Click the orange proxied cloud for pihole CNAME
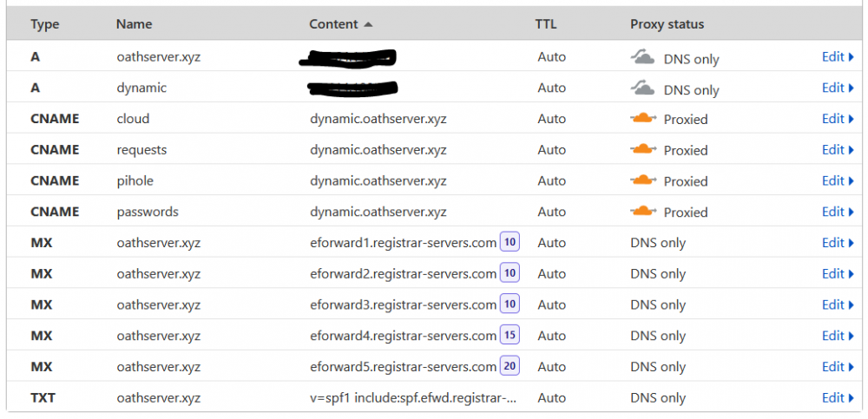 pyautogui.click(x=642, y=180)
